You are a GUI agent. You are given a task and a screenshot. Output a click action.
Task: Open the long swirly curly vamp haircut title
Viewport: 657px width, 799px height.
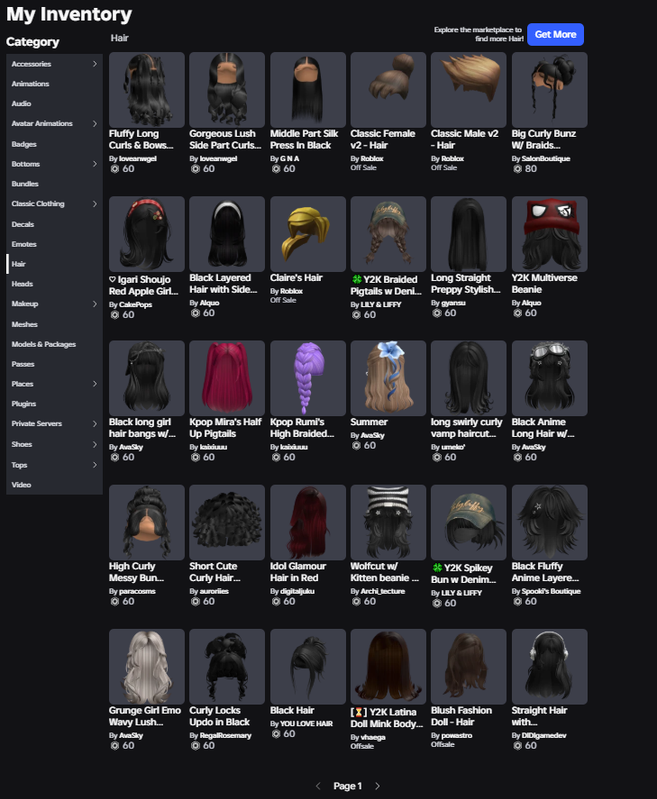click(x=466, y=428)
